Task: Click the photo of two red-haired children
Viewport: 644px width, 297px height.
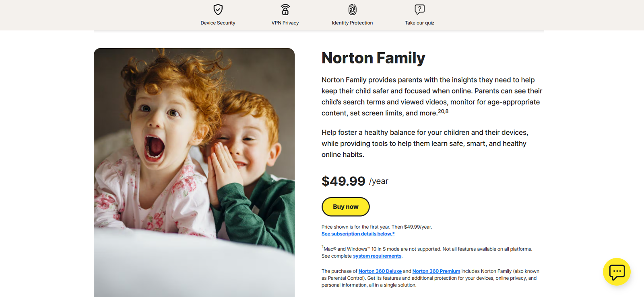Action: 194,172
